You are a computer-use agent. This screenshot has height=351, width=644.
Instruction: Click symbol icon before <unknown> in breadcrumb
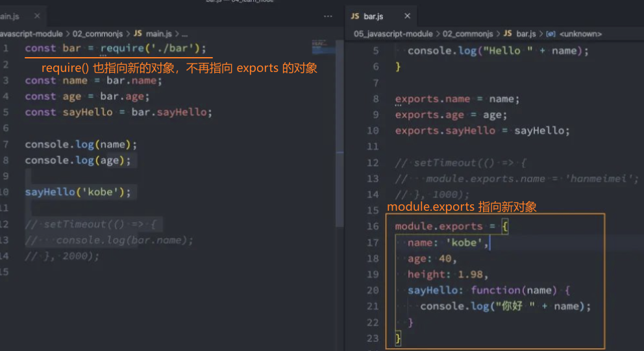pos(551,33)
